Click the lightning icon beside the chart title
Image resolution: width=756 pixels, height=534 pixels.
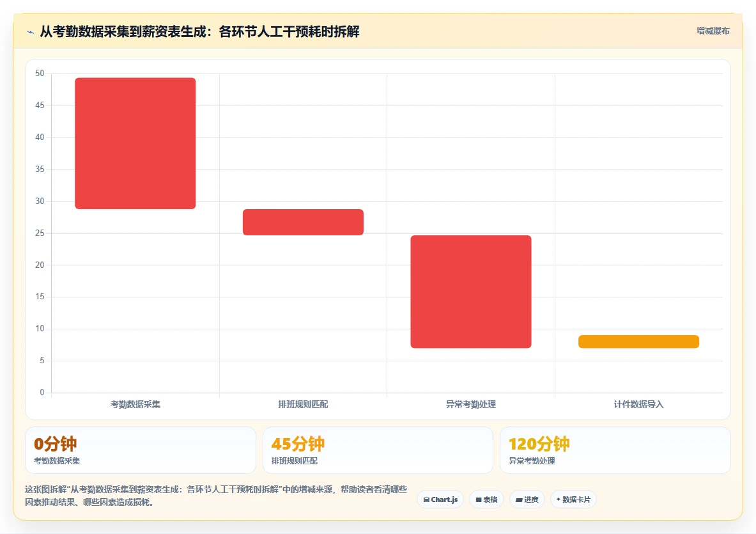pos(31,33)
